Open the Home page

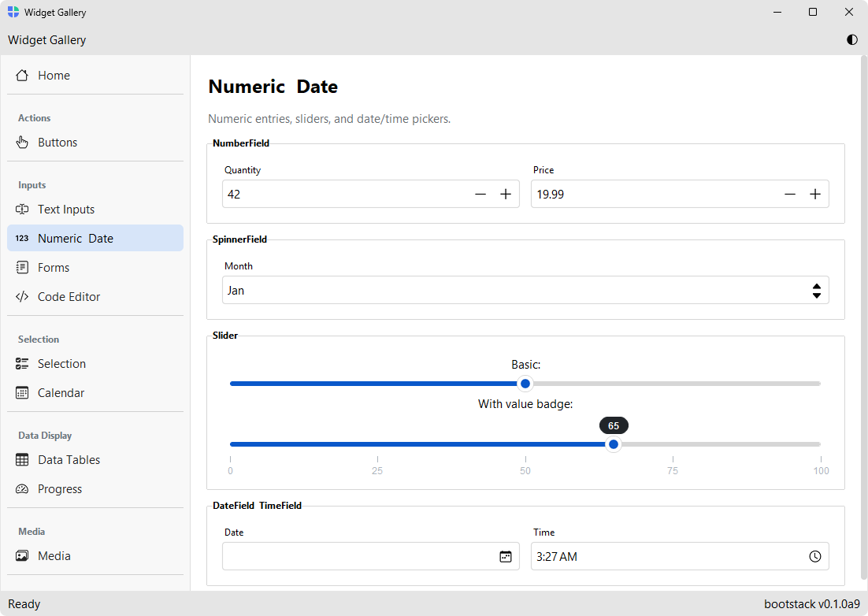coord(95,76)
